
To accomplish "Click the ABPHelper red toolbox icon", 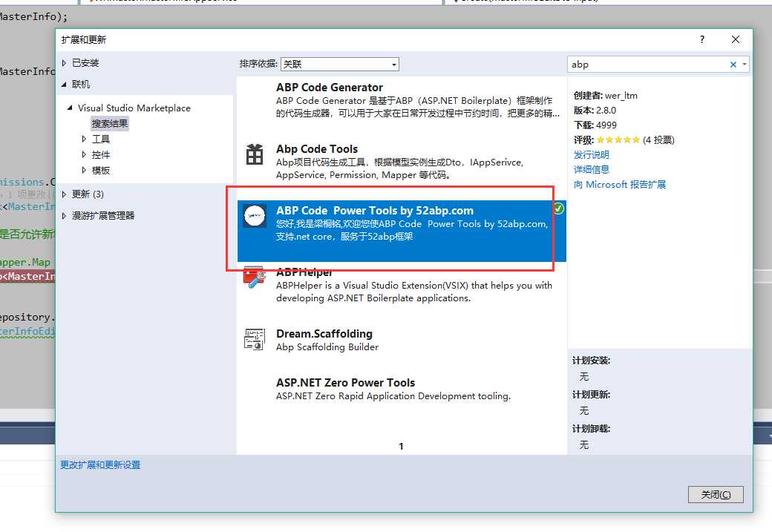I will coord(255,278).
